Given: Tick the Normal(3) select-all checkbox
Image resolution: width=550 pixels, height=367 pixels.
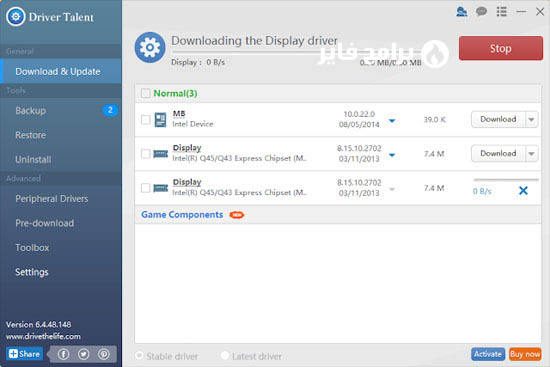Looking at the screenshot, I should coord(145,93).
